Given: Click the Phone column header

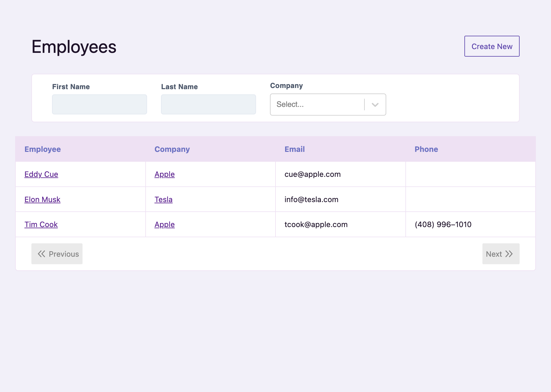Looking at the screenshot, I should tap(426, 149).
